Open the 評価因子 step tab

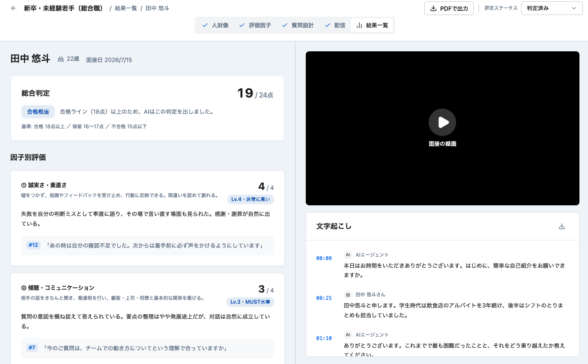255,25
